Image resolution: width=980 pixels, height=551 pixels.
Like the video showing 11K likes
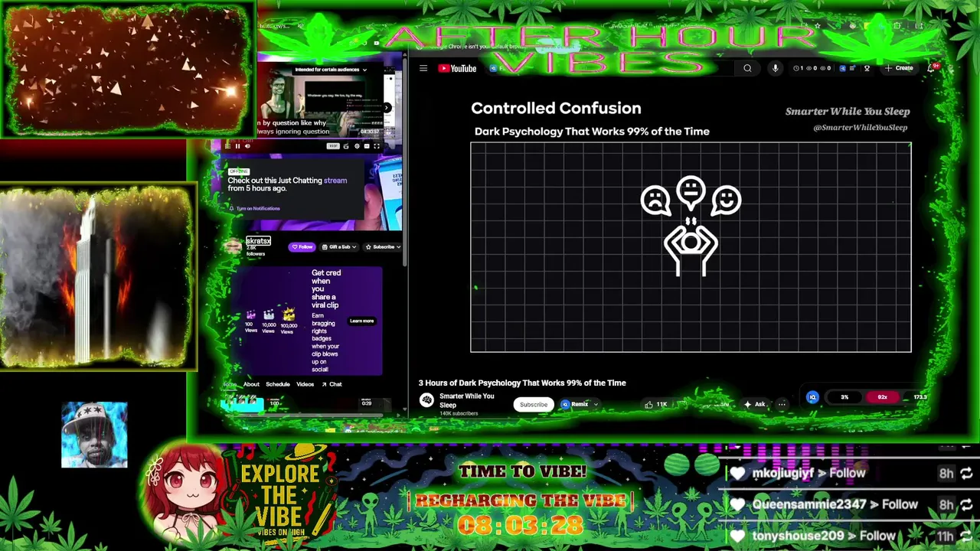click(657, 404)
